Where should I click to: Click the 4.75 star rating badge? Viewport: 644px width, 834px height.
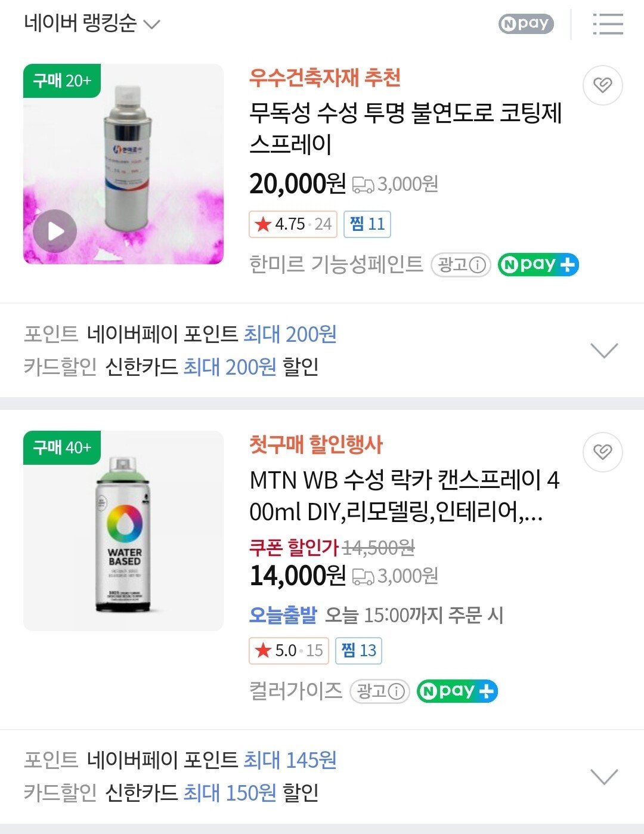click(x=293, y=224)
